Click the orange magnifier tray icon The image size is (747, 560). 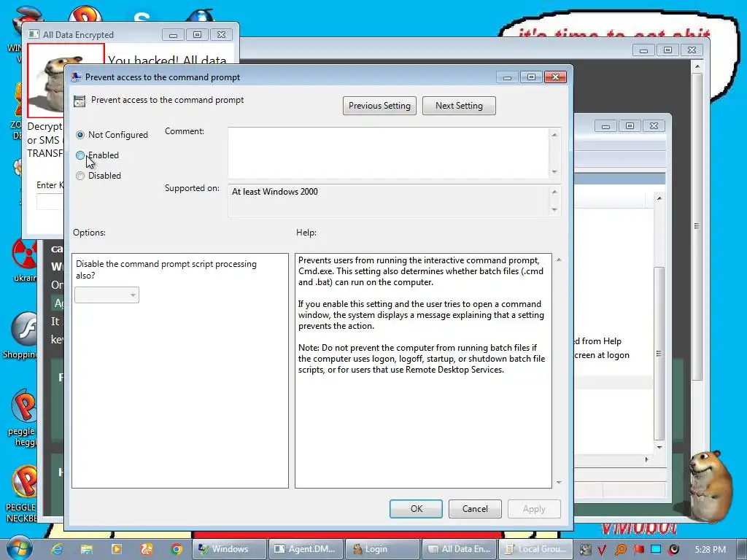(x=620, y=550)
